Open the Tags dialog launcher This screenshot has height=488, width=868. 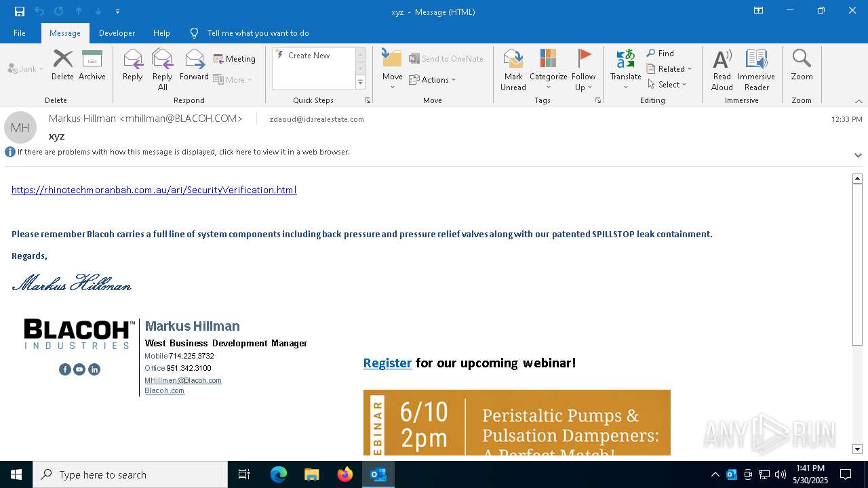(598, 100)
